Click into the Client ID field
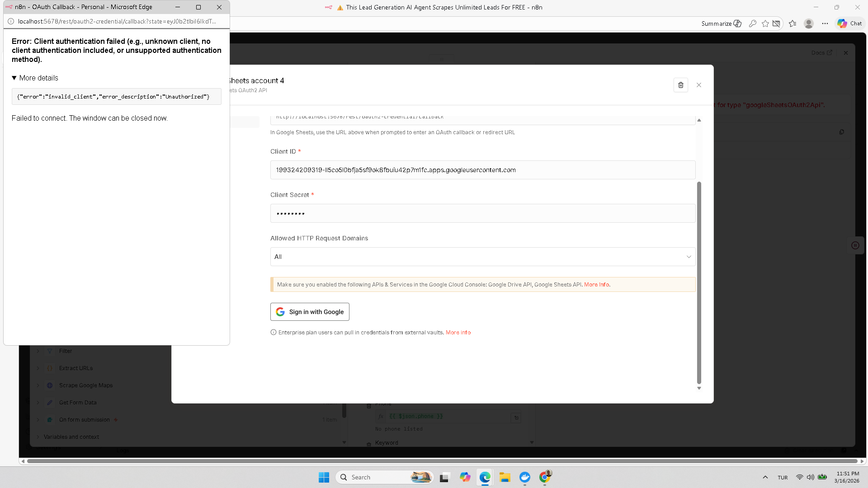 coord(482,170)
